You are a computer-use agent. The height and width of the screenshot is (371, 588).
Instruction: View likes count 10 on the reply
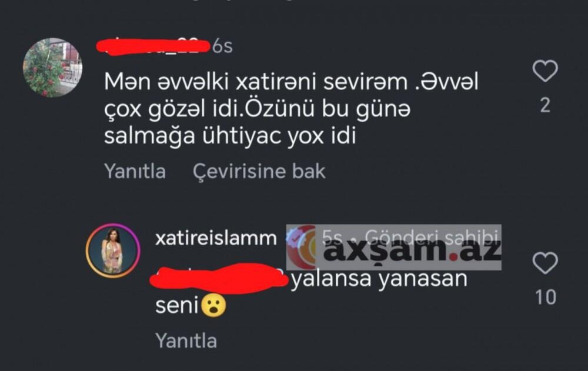[546, 298]
